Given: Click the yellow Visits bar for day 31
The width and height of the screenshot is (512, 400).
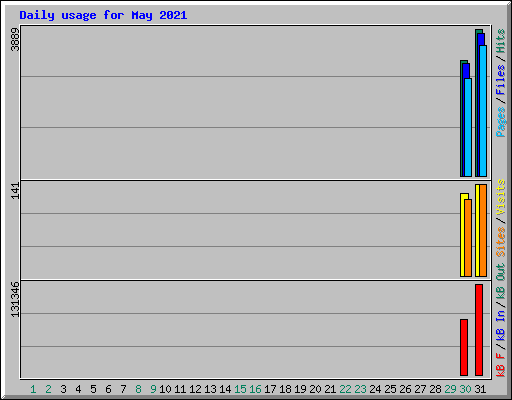Looking at the screenshot, I should point(477,230).
